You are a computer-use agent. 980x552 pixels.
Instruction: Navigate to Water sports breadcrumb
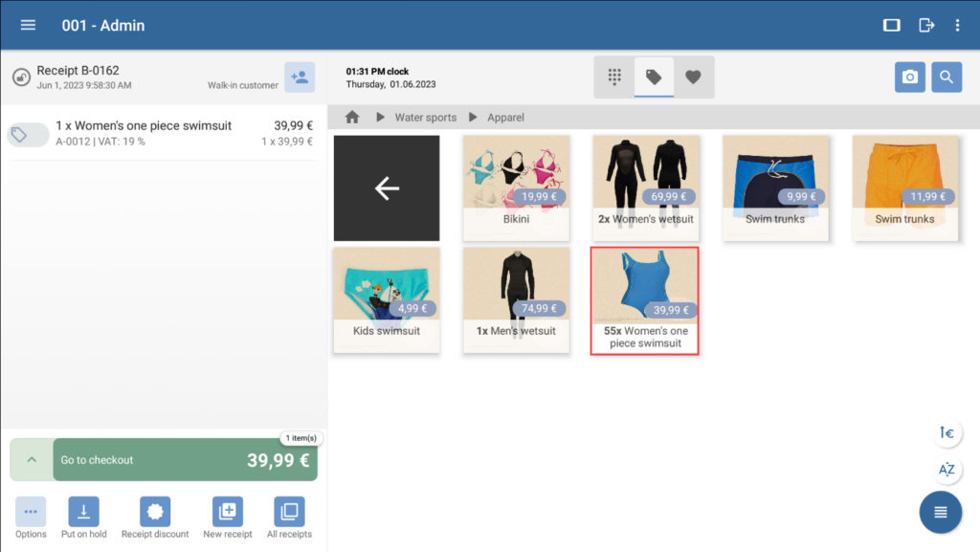tap(426, 118)
